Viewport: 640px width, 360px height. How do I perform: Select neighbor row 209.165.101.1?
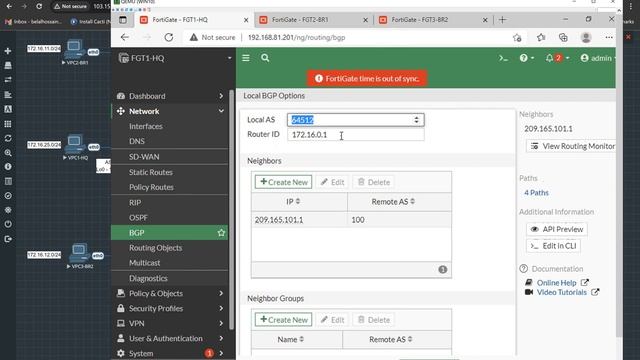351,220
